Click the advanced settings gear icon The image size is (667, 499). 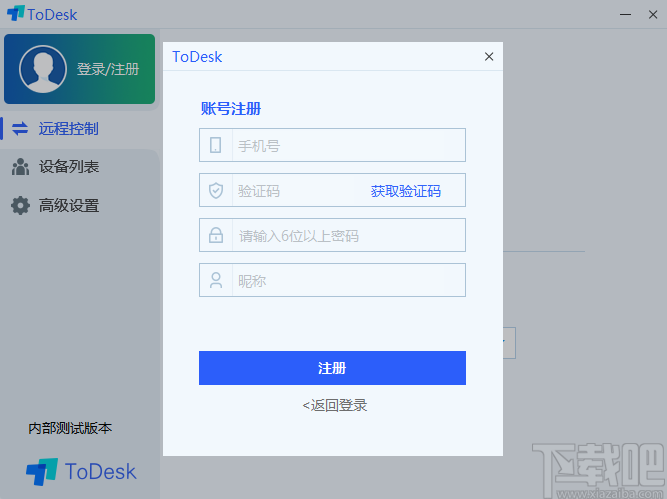tap(20, 205)
